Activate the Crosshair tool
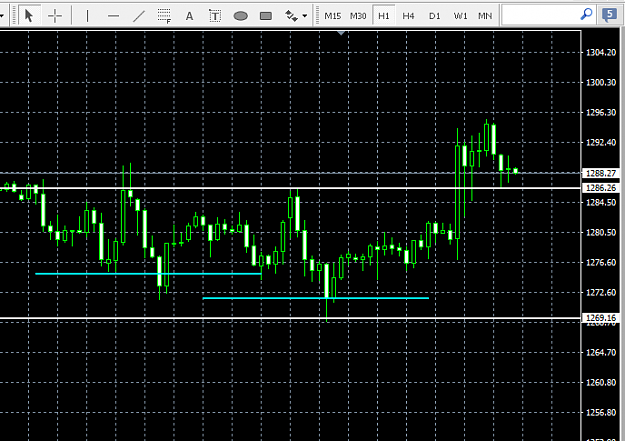 (x=55, y=16)
